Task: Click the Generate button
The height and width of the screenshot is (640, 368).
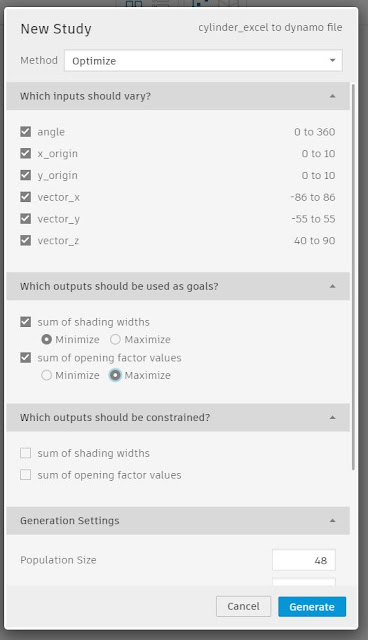Action: tap(312, 607)
